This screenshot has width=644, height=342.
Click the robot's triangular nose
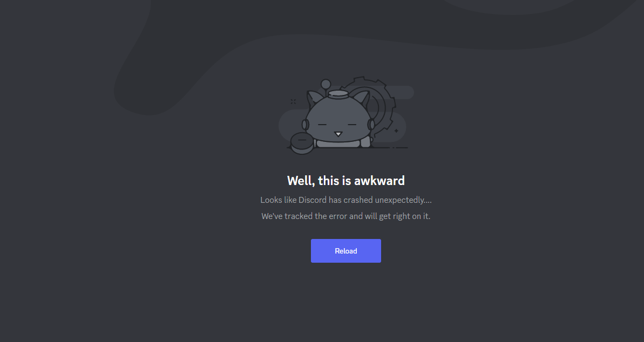pos(338,134)
